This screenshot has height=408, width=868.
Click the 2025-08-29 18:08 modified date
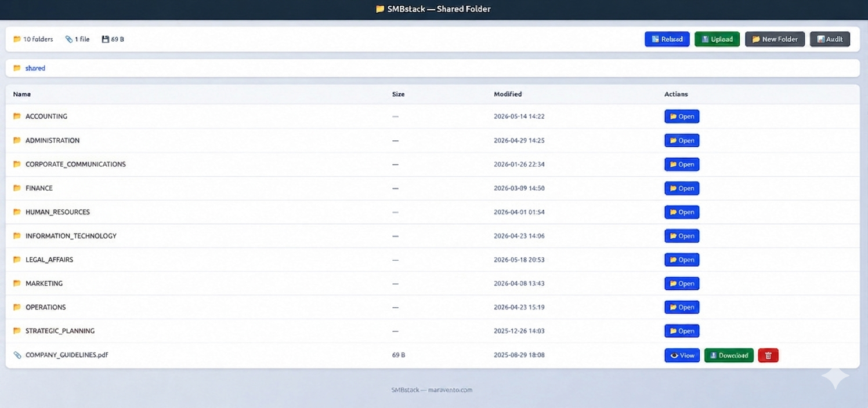pyautogui.click(x=519, y=355)
